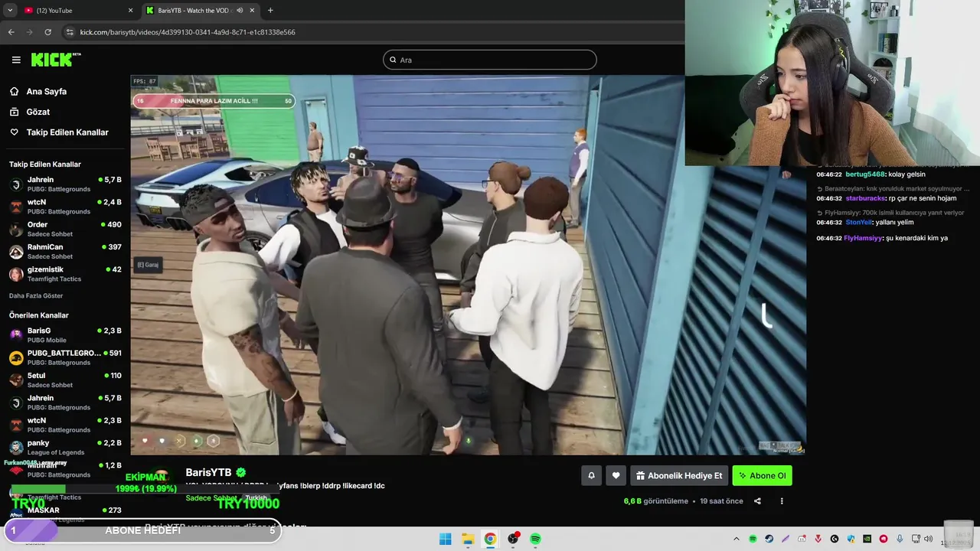Viewport: 980px width, 551px height.
Task: Click the Jahrein avatar in Önerilen Kanallar
Action: point(16,403)
